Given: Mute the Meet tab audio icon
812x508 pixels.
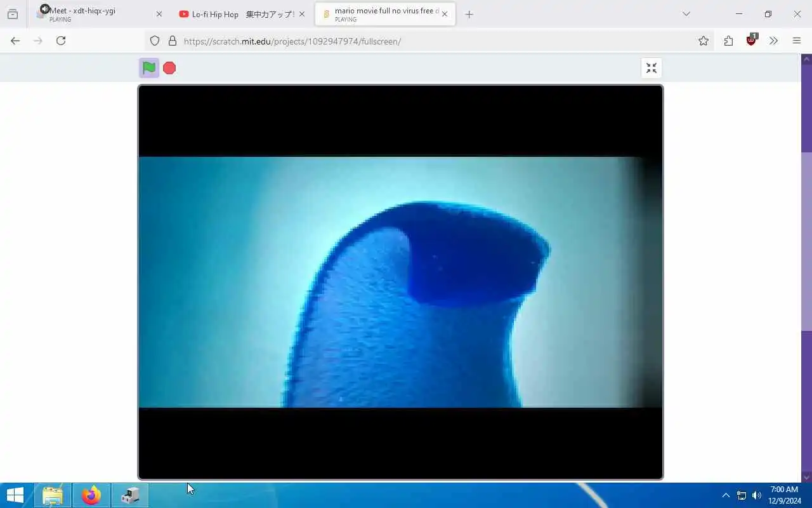Looking at the screenshot, I should tap(44, 9).
